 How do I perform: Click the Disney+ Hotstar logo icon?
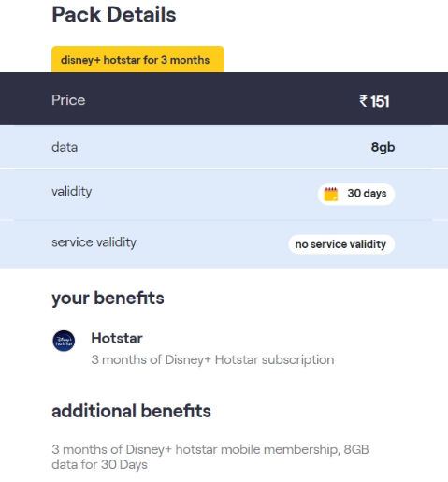(x=64, y=341)
